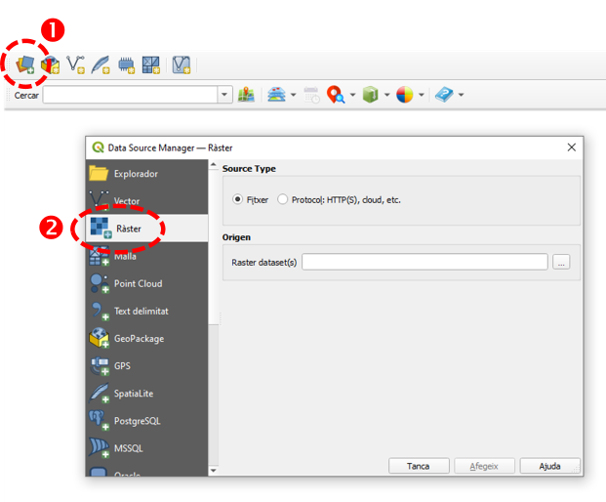Select Vector source in sidebar
Image resolution: width=606 pixels, height=502 pixels.
coord(147,201)
